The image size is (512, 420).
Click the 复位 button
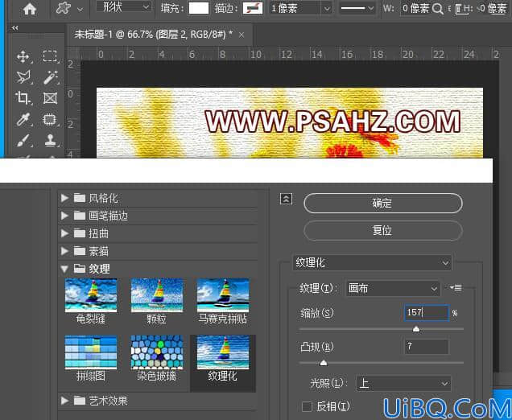click(382, 230)
